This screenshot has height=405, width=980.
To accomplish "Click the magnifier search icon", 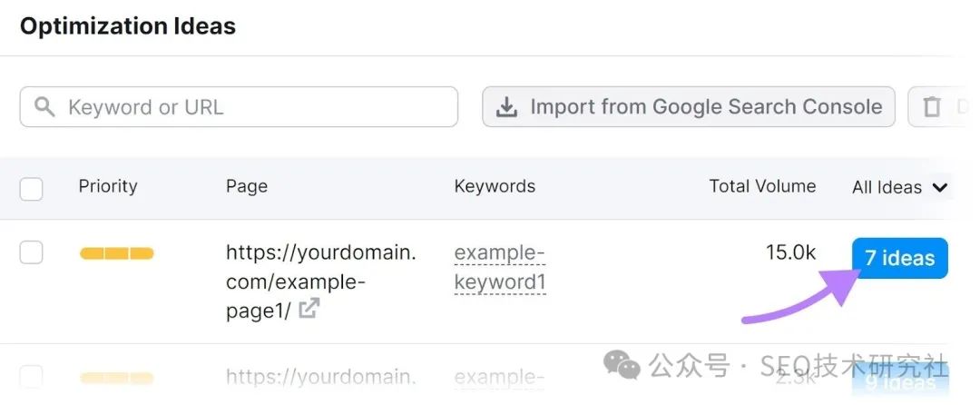I will [44, 107].
